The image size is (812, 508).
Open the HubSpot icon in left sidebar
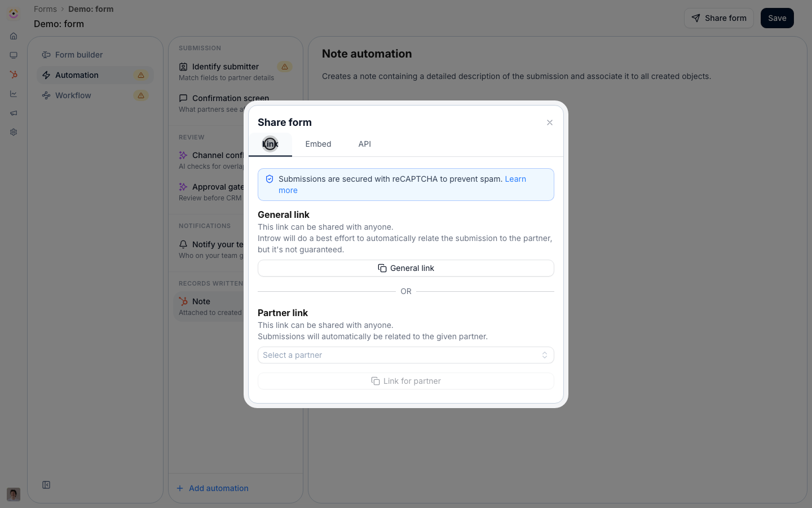[14, 75]
